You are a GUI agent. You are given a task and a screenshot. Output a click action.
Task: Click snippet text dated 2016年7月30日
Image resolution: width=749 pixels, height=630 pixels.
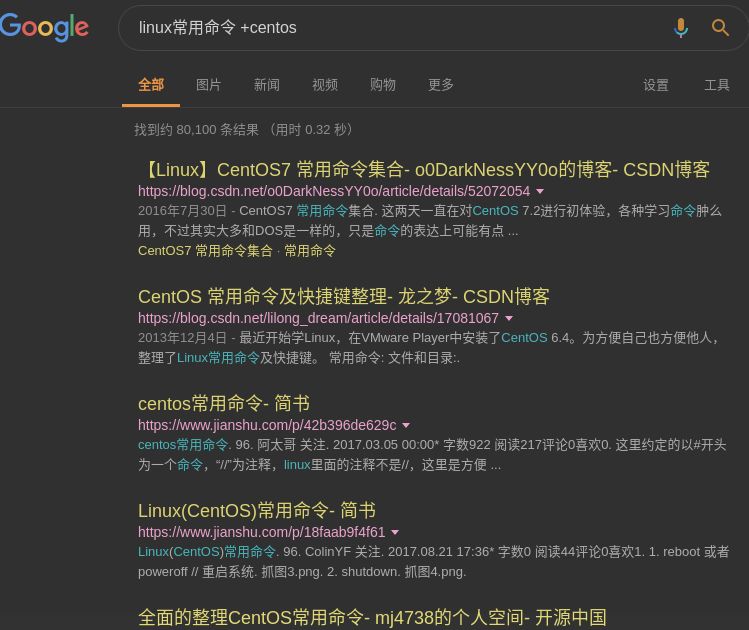(430, 221)
